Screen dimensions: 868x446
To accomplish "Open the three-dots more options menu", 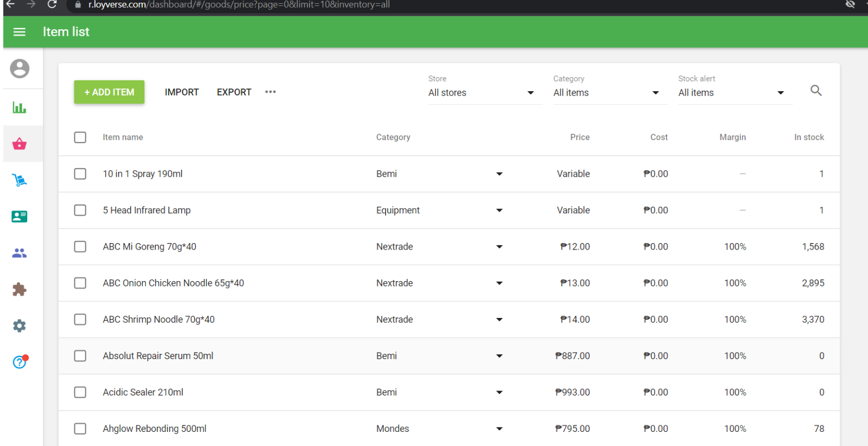I will [271, 92].
